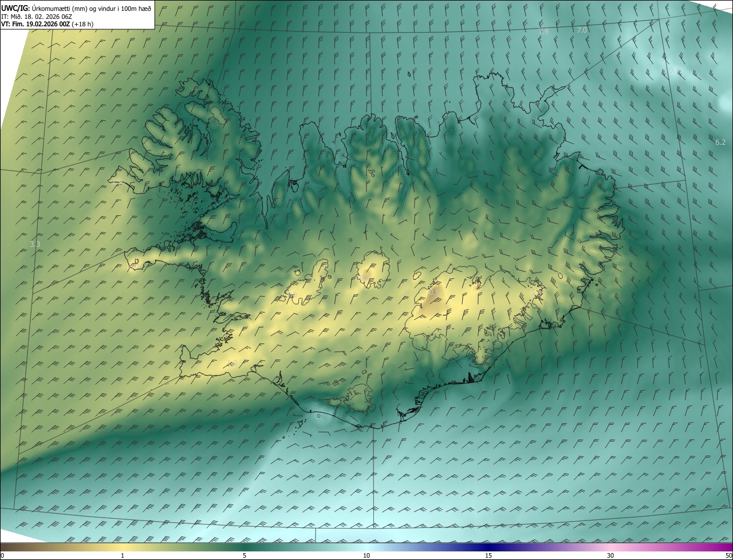Click the "7.0" value label on the map
The width and height of the screenshot is (733, 560).
tap(582, 30)
